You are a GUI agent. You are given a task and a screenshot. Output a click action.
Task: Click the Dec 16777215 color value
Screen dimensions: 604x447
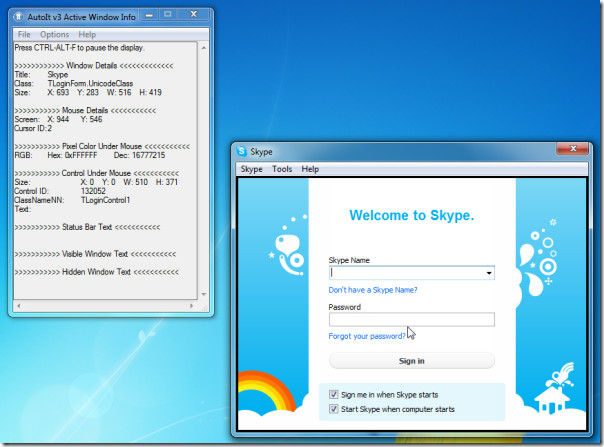139,155
